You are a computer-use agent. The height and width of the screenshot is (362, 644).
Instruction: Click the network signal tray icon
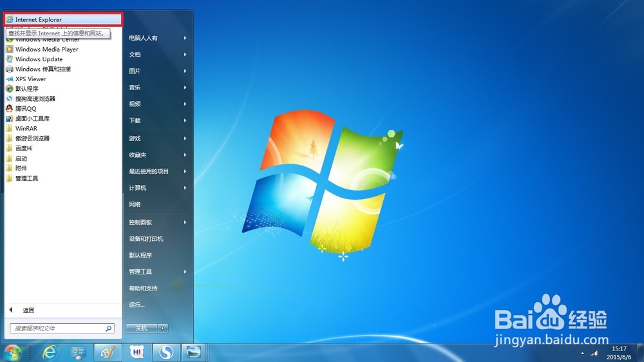pyautogui.click(x=594, y=354)
